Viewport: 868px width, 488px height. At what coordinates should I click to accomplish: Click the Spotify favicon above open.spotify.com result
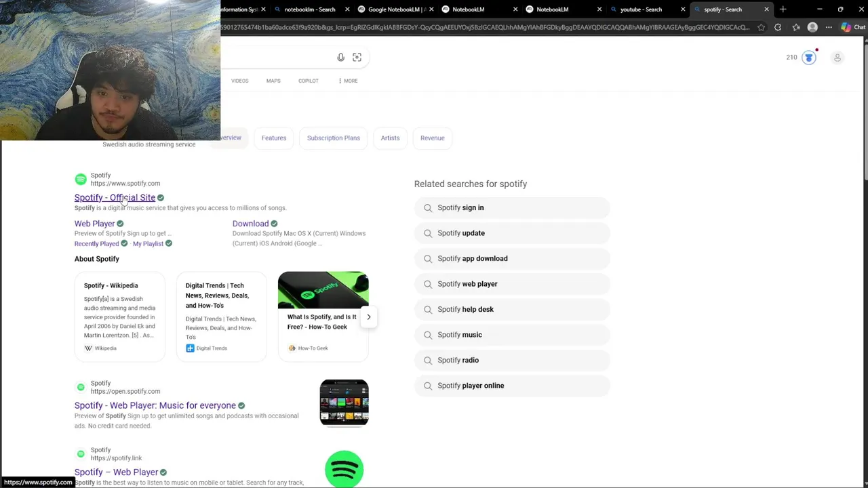[x=81, y=387]
